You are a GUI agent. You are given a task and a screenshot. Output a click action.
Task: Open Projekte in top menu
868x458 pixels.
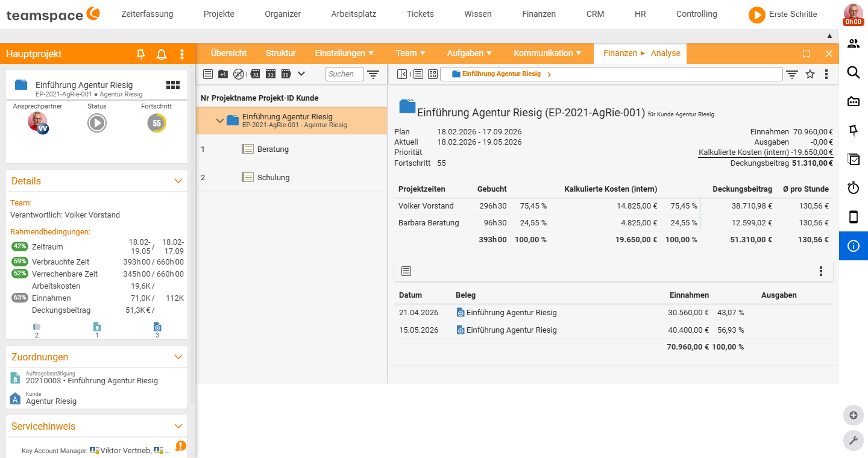(219, 14)
